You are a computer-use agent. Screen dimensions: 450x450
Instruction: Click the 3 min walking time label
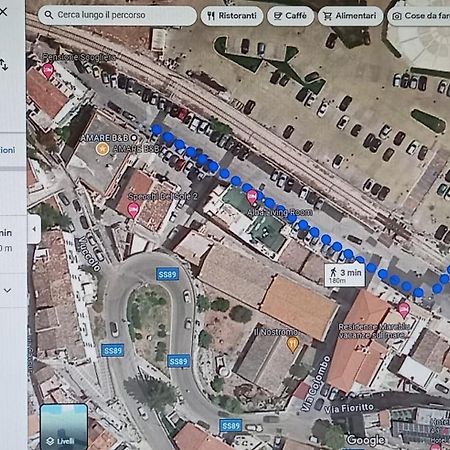click(x=345, y=276)
